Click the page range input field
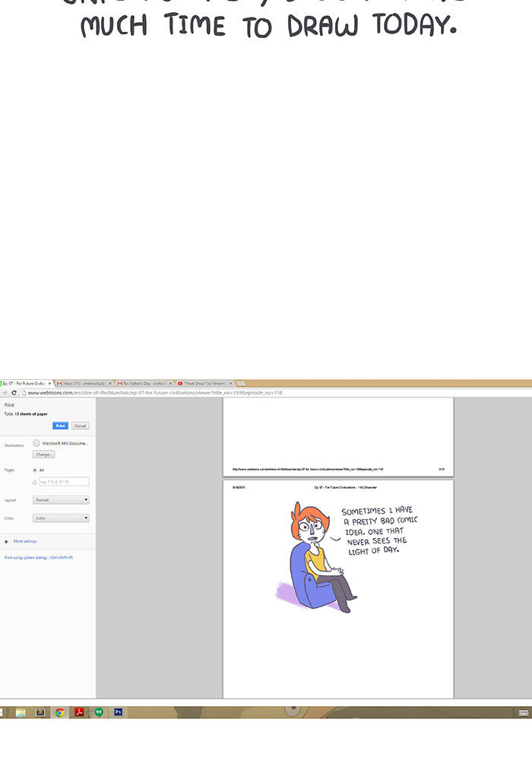 pyautogui.click(x=64, y=482)
